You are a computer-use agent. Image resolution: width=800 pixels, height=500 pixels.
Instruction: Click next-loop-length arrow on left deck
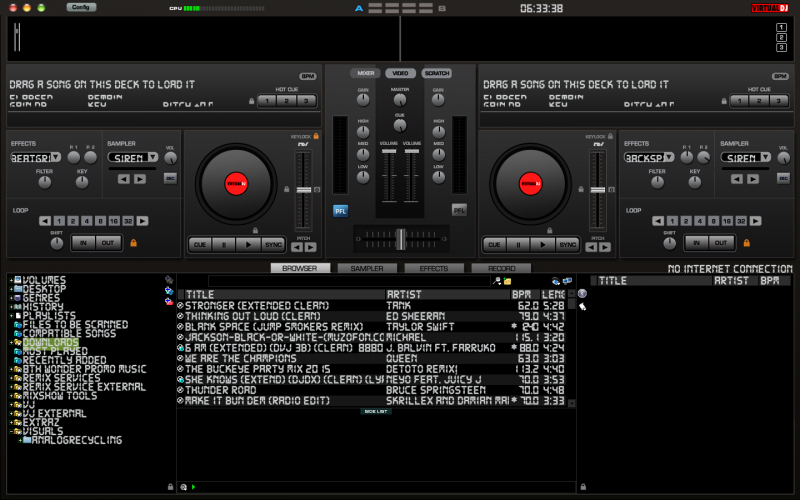click(142, 220)
